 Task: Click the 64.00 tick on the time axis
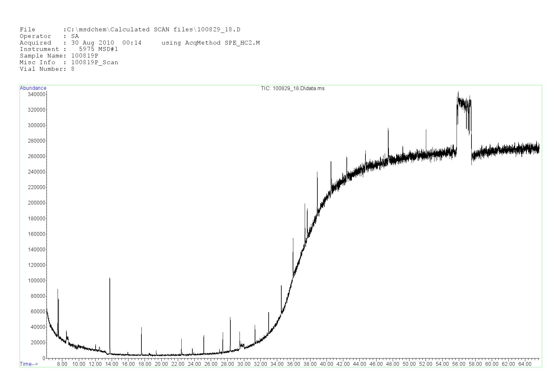tap(525, 364)
